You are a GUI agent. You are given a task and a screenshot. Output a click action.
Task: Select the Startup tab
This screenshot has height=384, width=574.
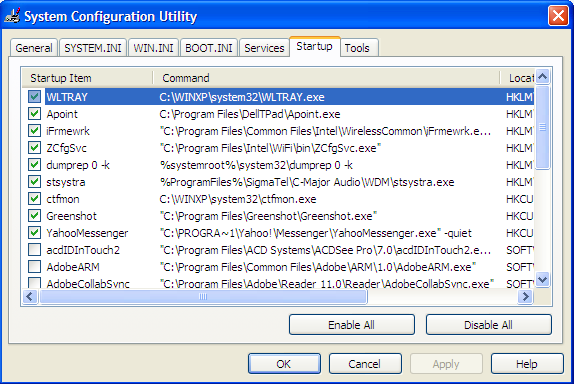314,46
